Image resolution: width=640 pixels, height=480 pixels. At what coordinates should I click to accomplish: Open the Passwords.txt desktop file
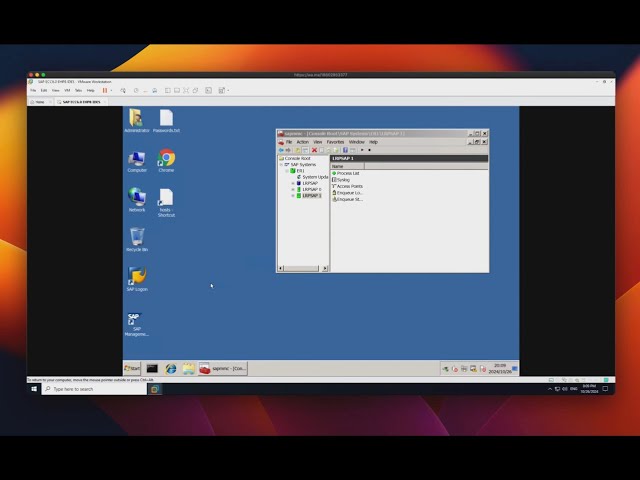[166, 120]
